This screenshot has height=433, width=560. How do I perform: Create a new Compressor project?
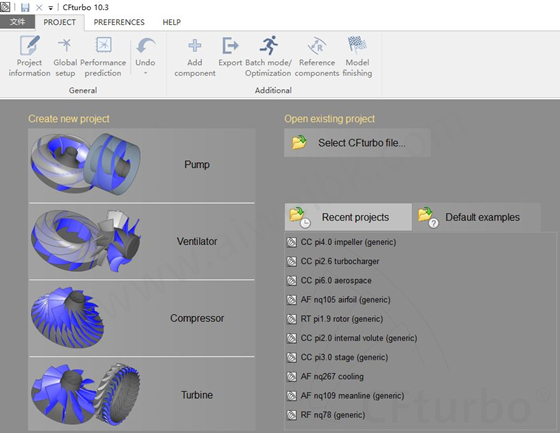tap(142, 318)
